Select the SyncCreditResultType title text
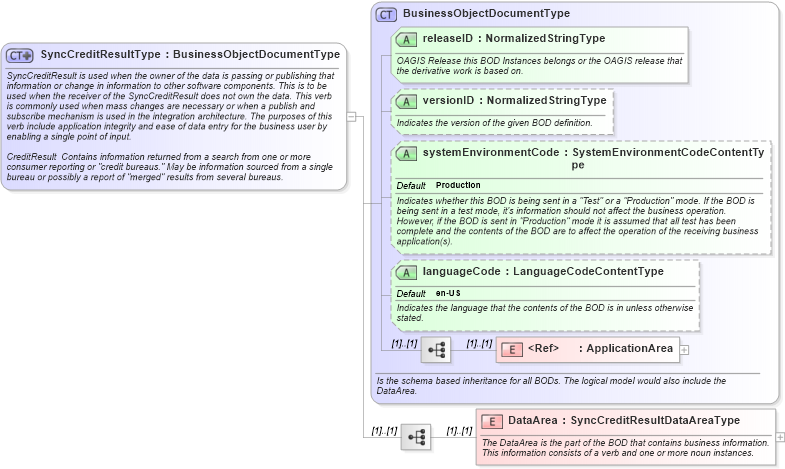Viewport: 785px width, 469px height. tap(190, 54)
